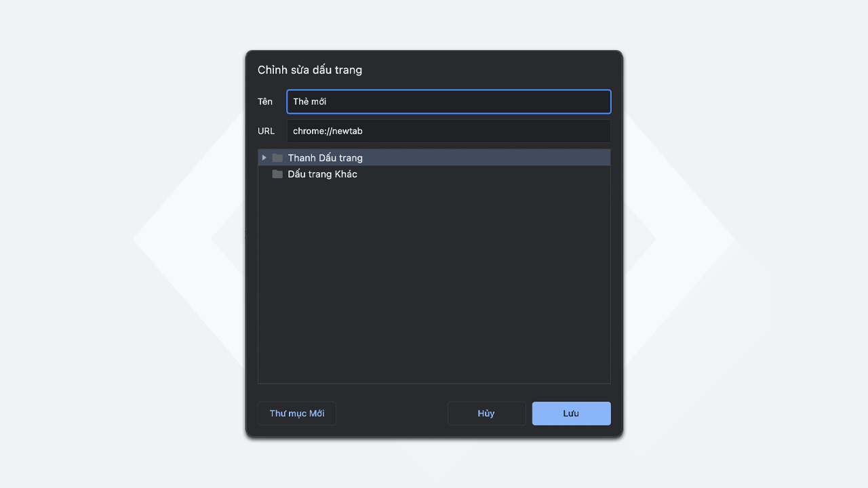Select the Dấu trang Khác folder label
Screen dimensions: 868x488
click(322, 174)
